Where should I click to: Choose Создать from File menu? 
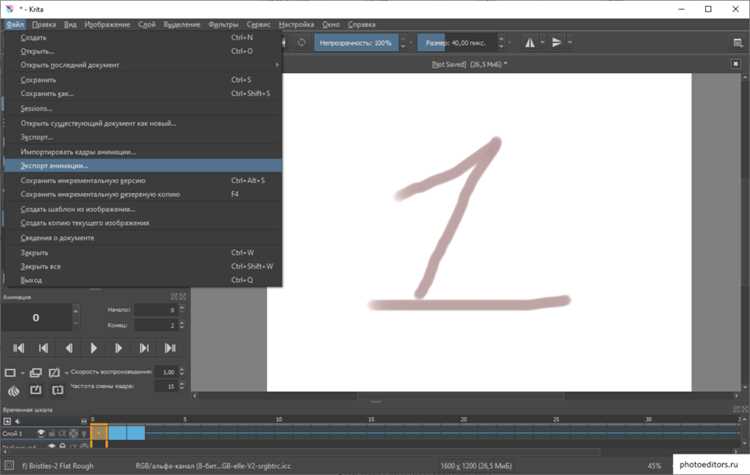coord(143,37)
